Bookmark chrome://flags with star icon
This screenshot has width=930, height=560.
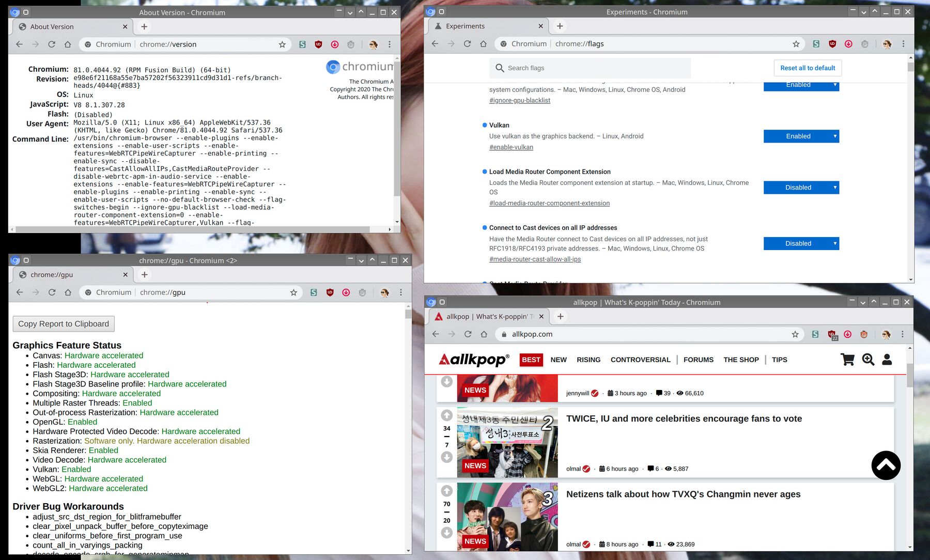[x=796, y=44]
